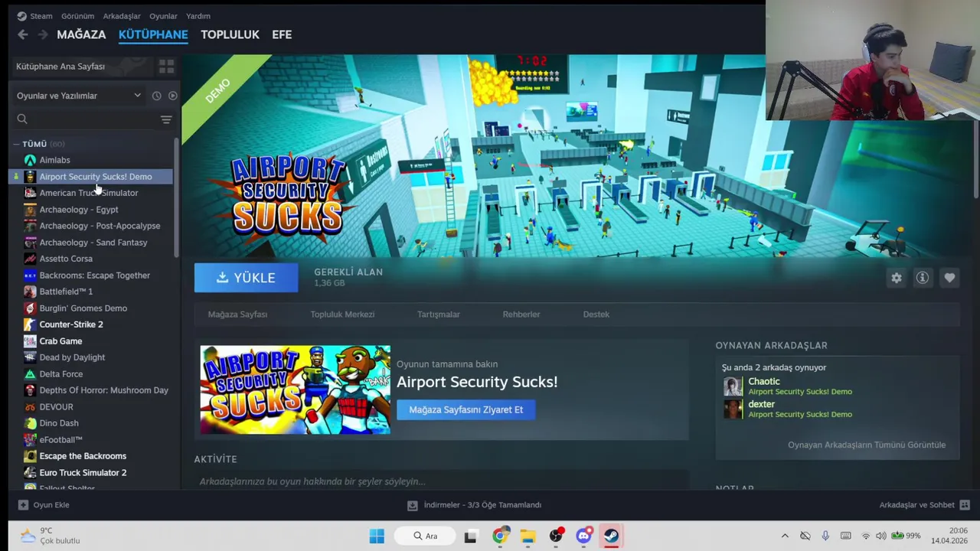
Task: Open the Destek link
Action: (596, 315)
